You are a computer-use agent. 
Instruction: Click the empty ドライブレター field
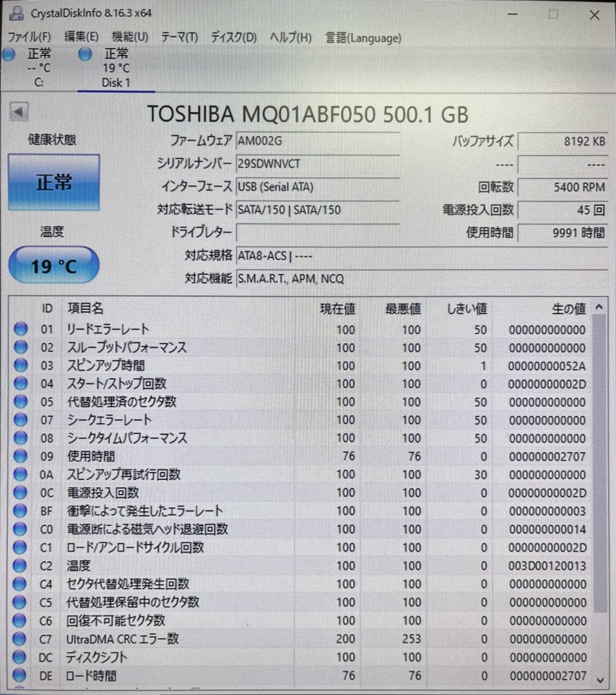[x=317, y=233]
